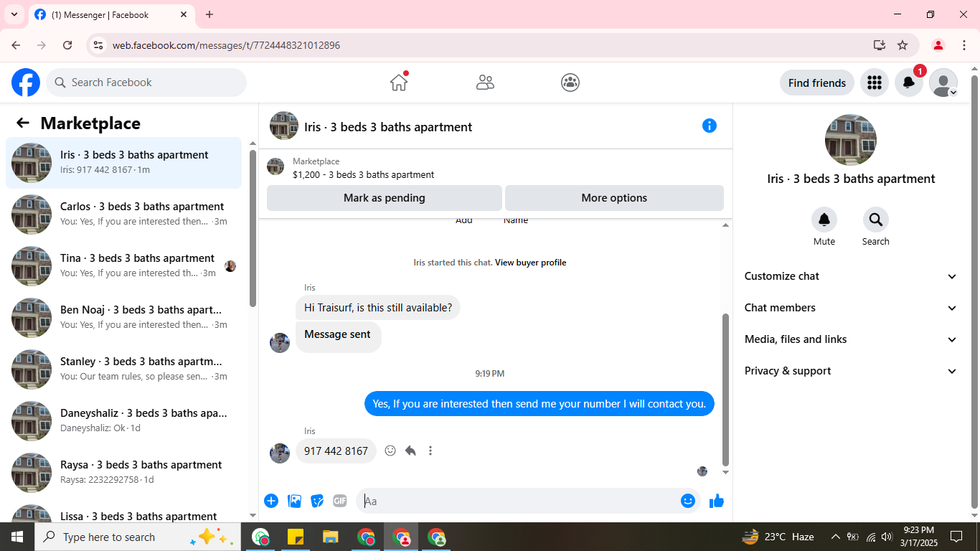The width and height of the screenshot is (980, 551).
Task: Open the Groups icon in top navigation
Action: click(570, 83)
